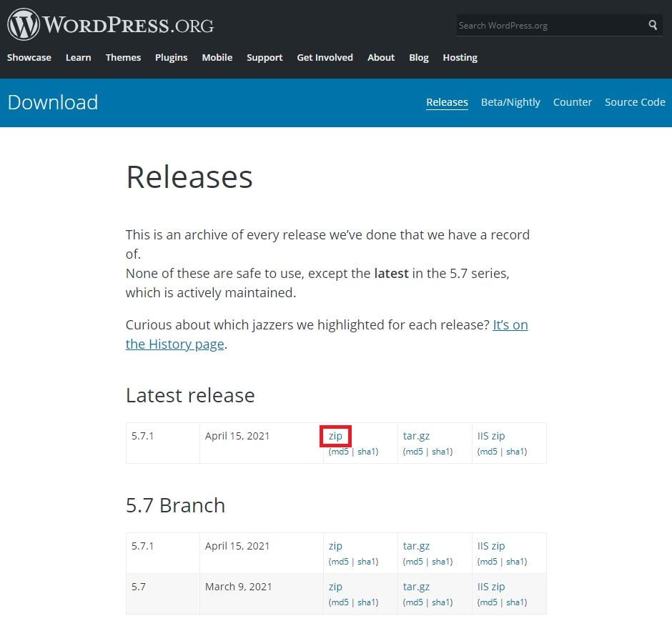Select the Releases tab
Viewport: 672px width, 626px height.
447,102
